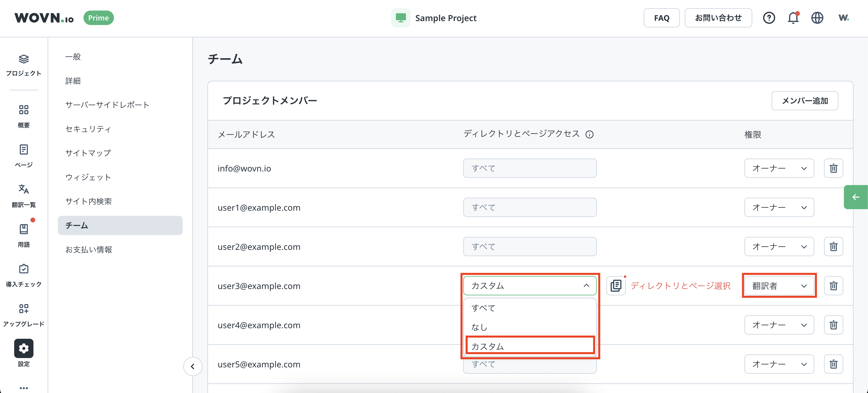Click the help question mark icon

(769, 18)
